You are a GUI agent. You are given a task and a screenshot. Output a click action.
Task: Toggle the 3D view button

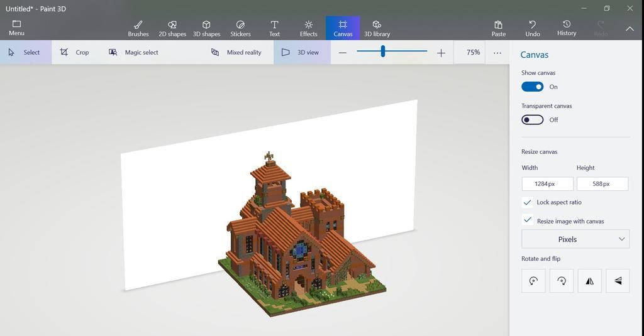(302, 52)
